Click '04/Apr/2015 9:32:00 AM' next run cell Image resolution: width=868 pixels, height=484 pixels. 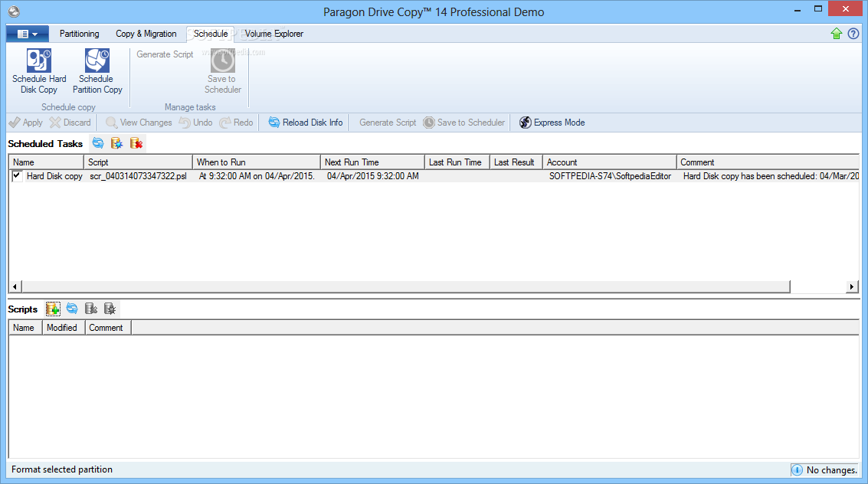[x=372, y=176]
